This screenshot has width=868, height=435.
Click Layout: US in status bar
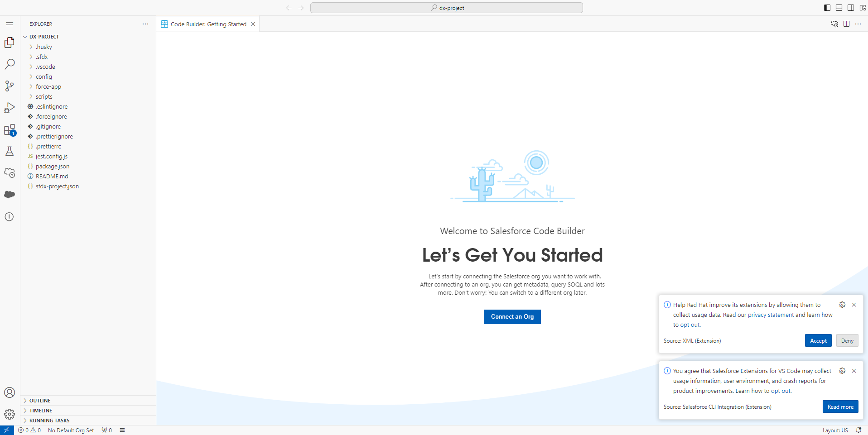tap(835, 430)
